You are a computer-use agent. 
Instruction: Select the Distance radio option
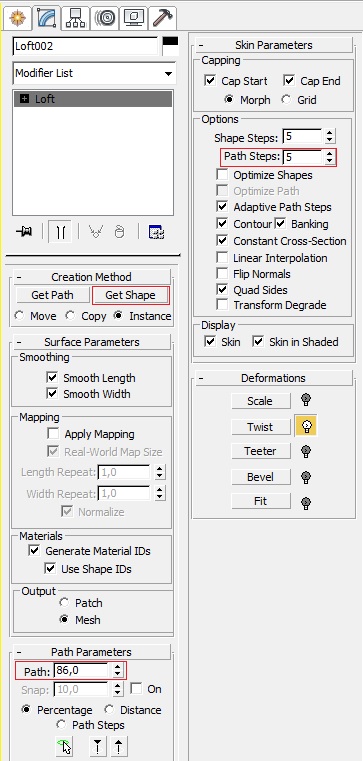[109, 710]
